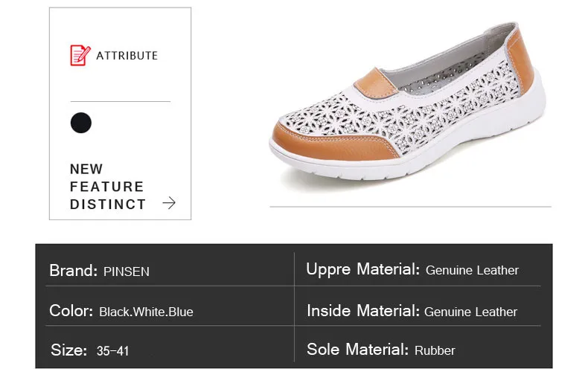Select the black color dot
This screenshot has width=588, height=392.
(81, 123)
